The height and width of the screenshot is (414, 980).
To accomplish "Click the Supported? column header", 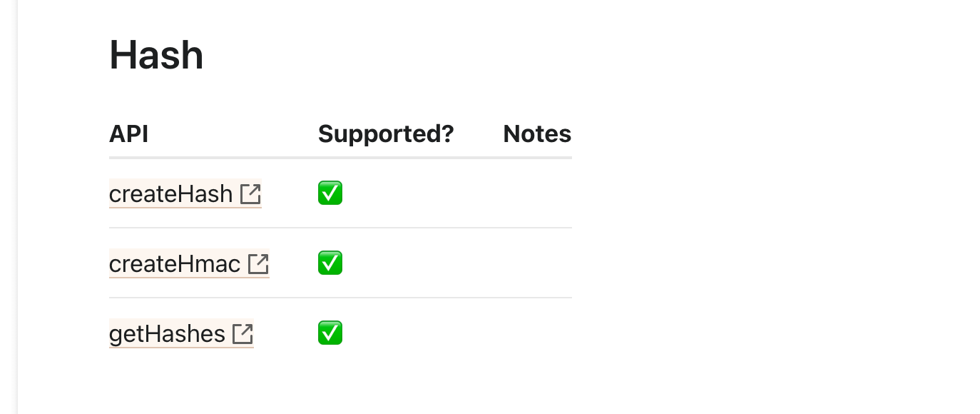I will 385,133.
